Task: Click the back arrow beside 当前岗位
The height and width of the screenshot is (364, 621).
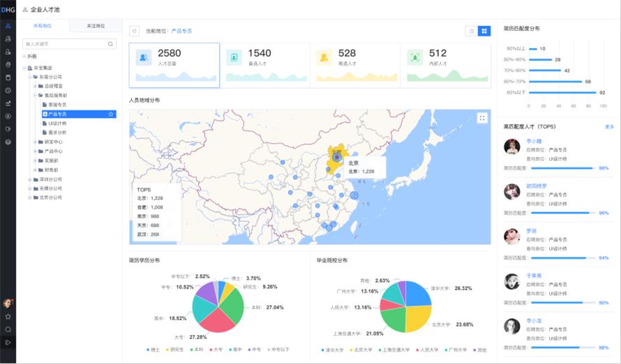Action: pos(134,31)
